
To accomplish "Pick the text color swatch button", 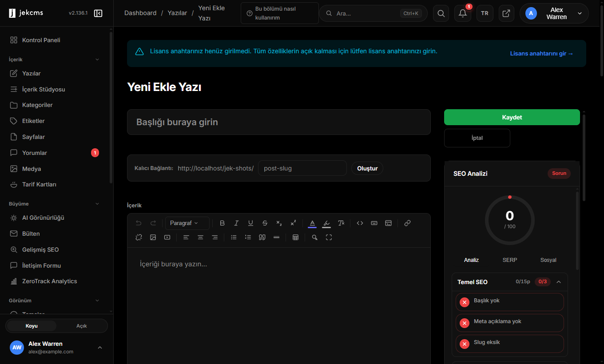I will click(x=312, y=223).
